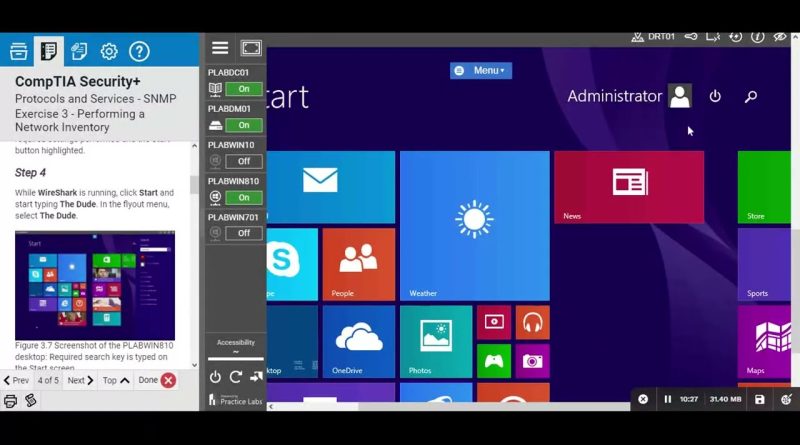Image resolution: width=800 pixels, height=445 pixels.
Task: Select the PLABWIN810 device icon
Action: click(x=215, y=197)
